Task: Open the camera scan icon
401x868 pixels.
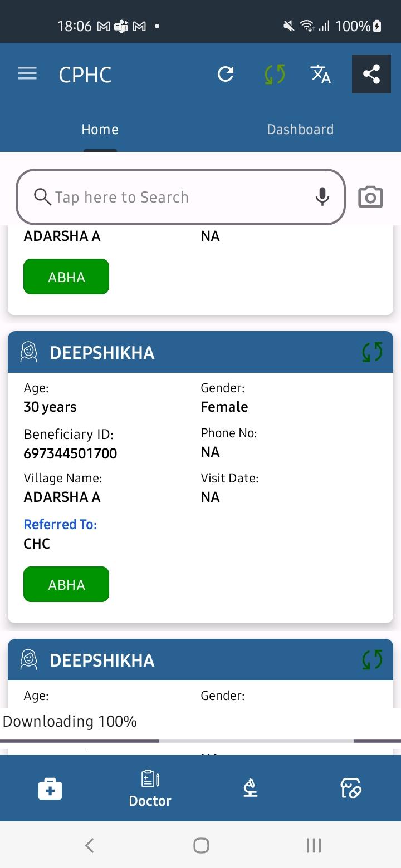Action: (370, 197)
